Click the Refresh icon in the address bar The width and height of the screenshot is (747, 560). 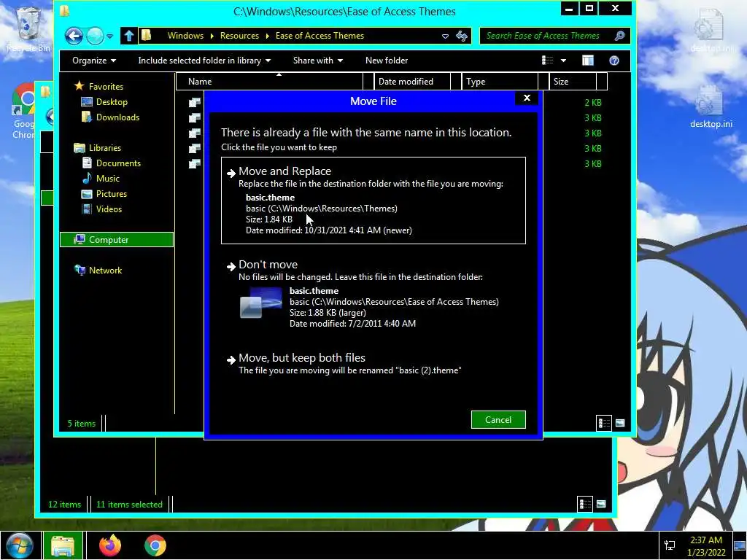click(462, 36)
